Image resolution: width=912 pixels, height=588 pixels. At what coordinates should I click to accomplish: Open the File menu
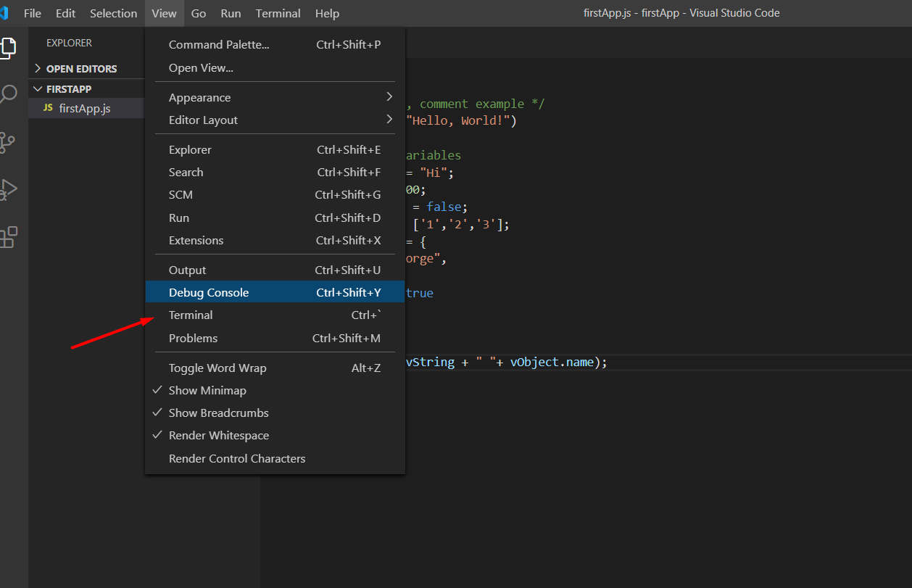coord(33,13)
